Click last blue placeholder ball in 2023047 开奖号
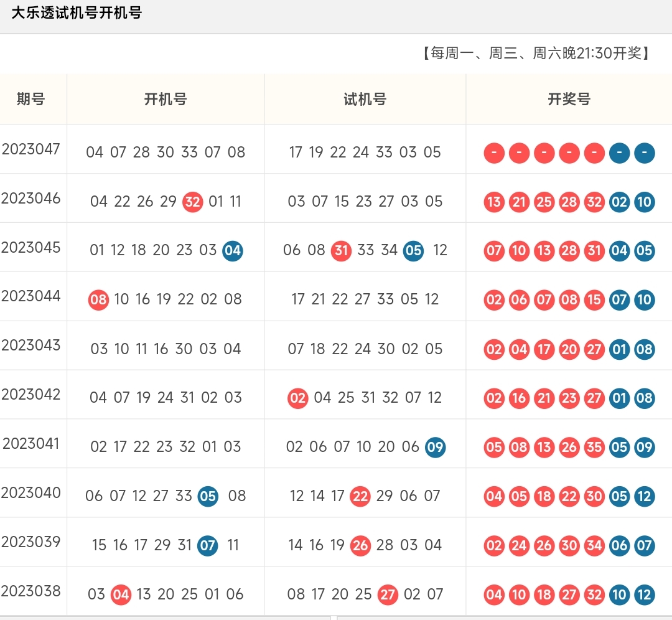 click(645, 153)
